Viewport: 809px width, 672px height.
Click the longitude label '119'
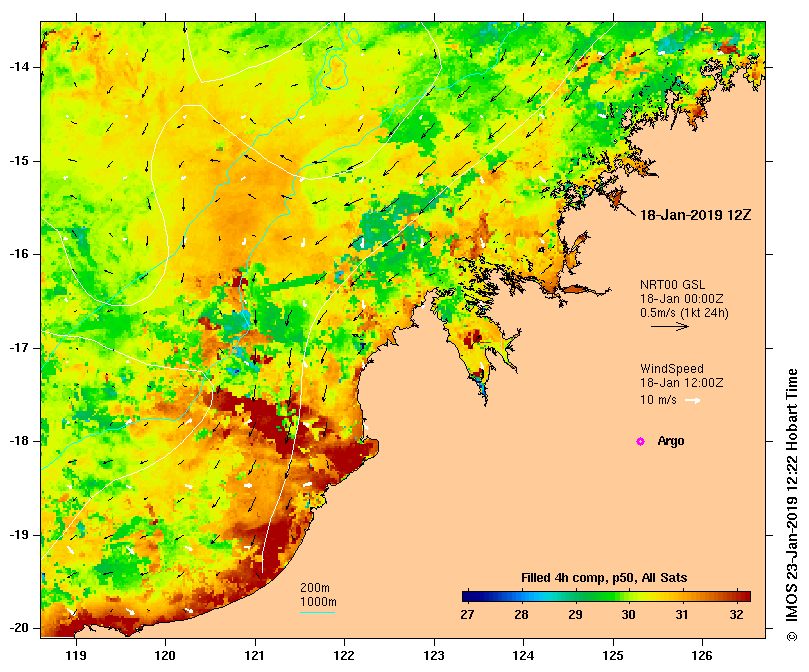pyautogui.click(x=76, y=656)
